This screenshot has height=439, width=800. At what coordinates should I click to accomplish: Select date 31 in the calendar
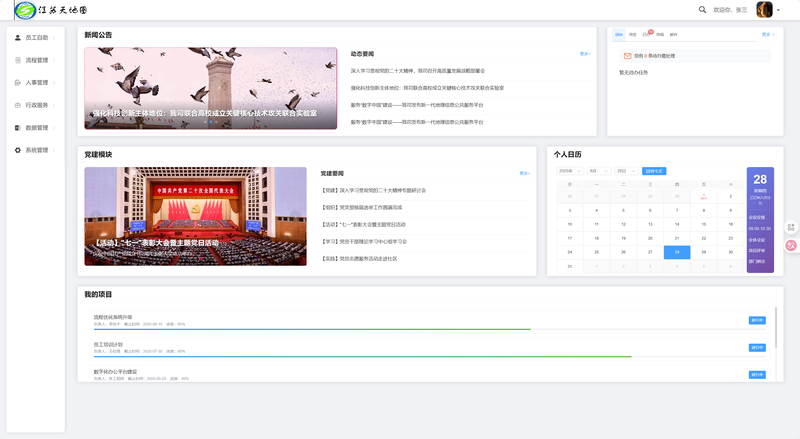[570, 266]
